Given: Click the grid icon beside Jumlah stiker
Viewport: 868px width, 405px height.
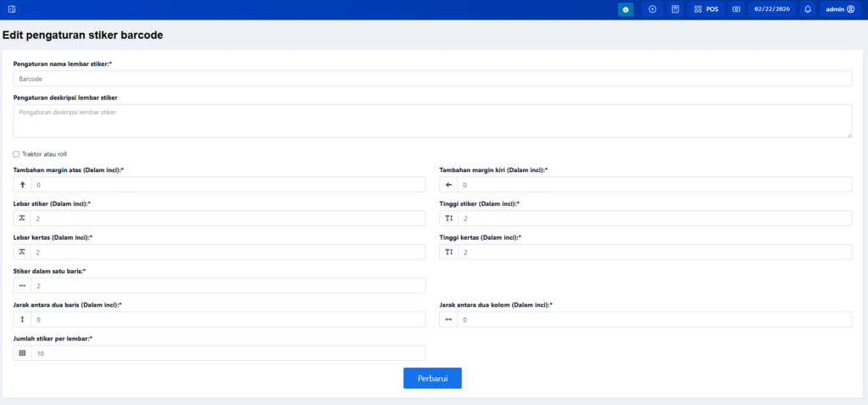Looking at the screenshot, I should [x=23, y=353].
